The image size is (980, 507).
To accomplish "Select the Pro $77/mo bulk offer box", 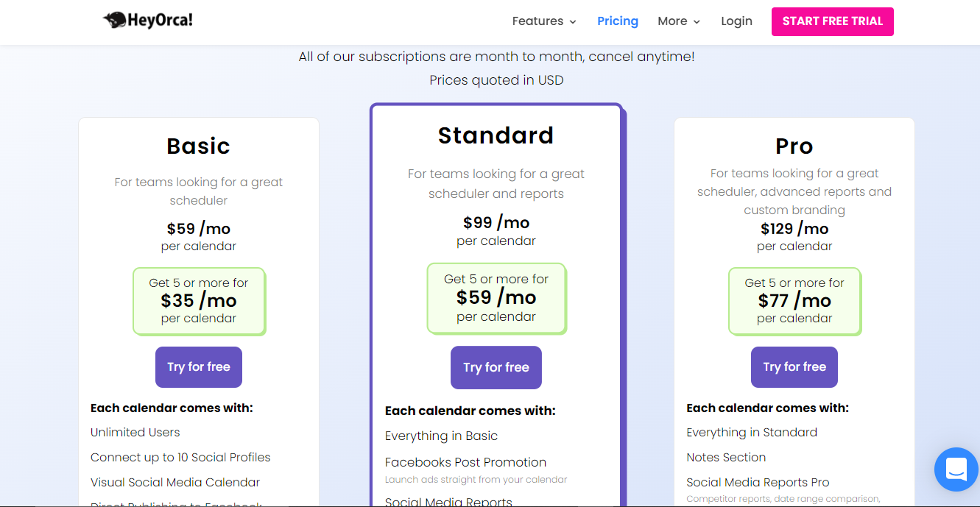I will [x=794, y=301].
